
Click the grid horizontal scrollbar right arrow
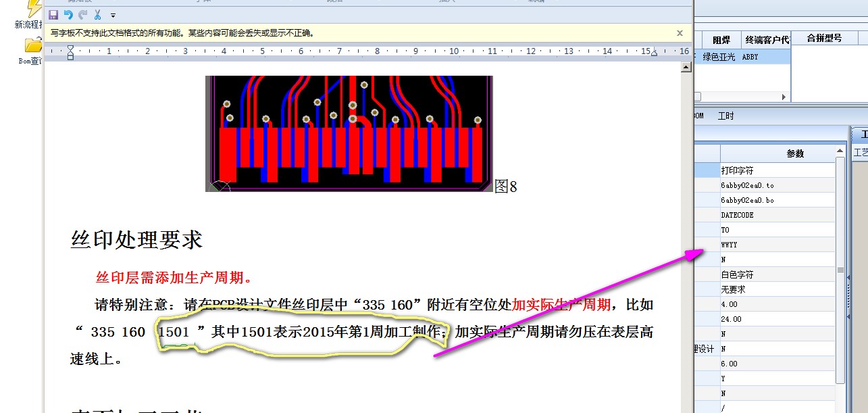click(x=784, y=97)
